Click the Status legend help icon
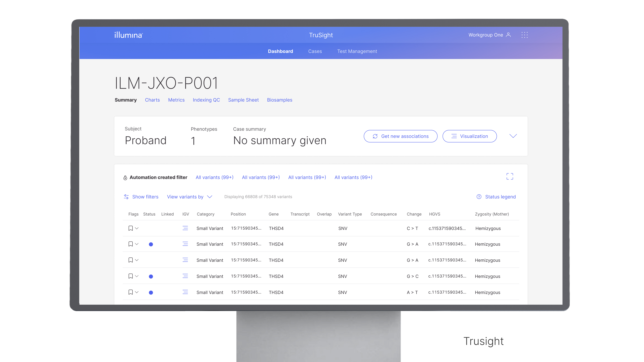 pos(479,197)
